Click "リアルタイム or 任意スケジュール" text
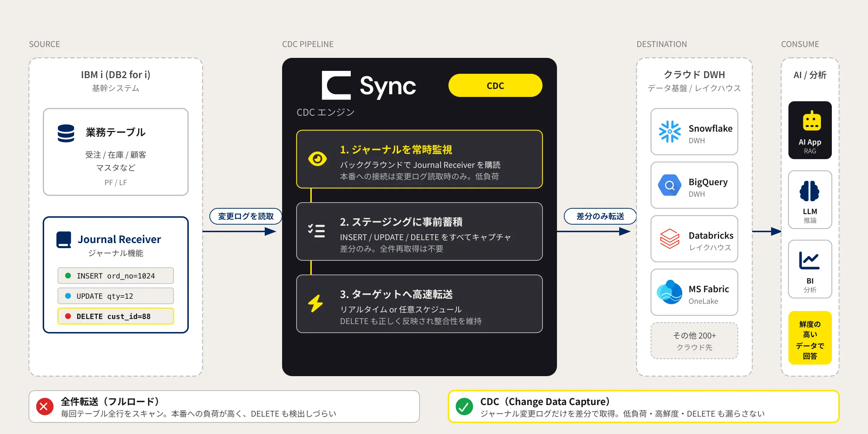868x434 pixels. point(401,310)
